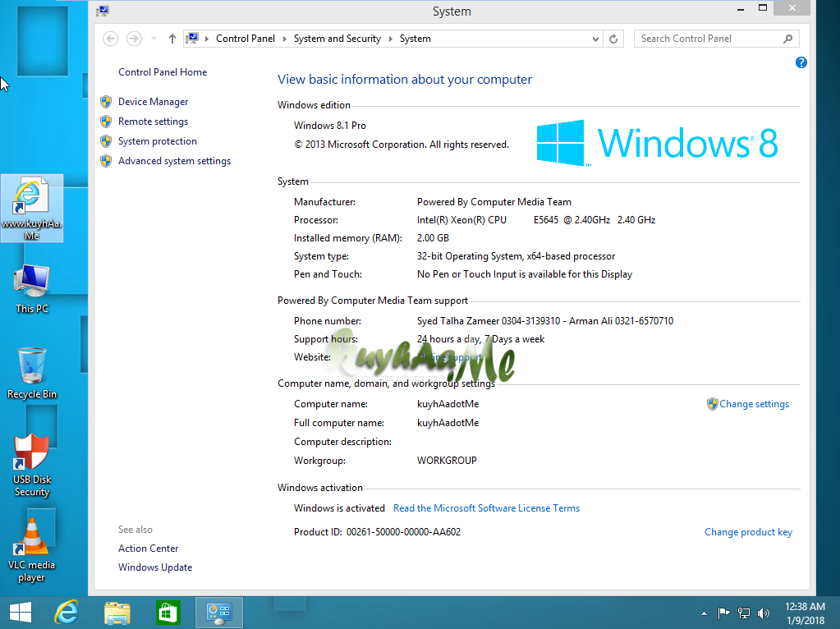
Task: Click the Forward navigation arrow
Action: tap(134, 39)
